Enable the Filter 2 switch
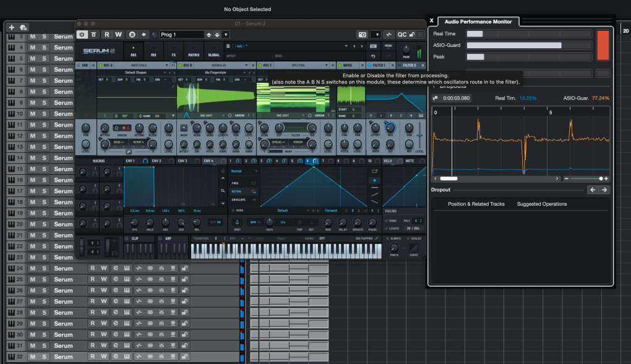The width and height of the screenshot is (631, 364). point(399,65)
